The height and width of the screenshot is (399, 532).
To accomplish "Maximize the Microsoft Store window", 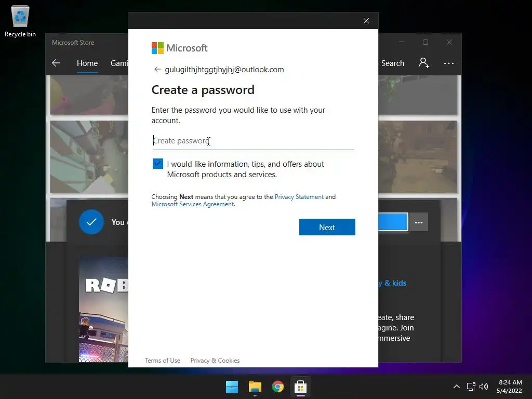I will tap(425, 42).
